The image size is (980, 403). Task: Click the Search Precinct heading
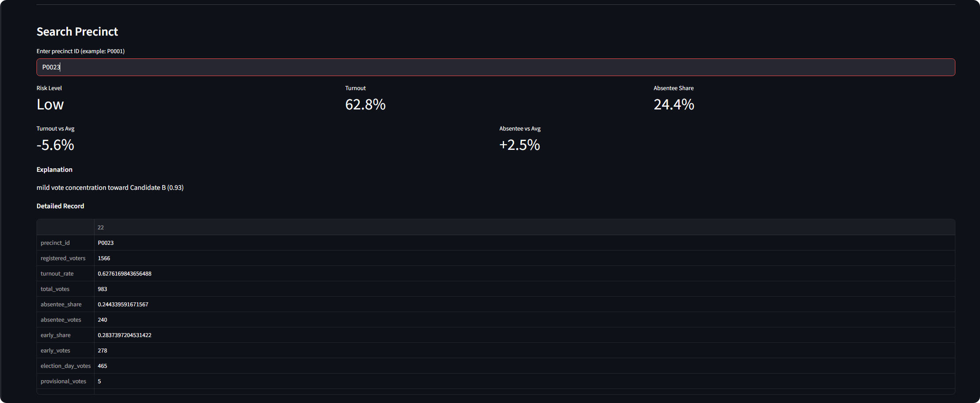pyautogui.click(x=77, y=32)
